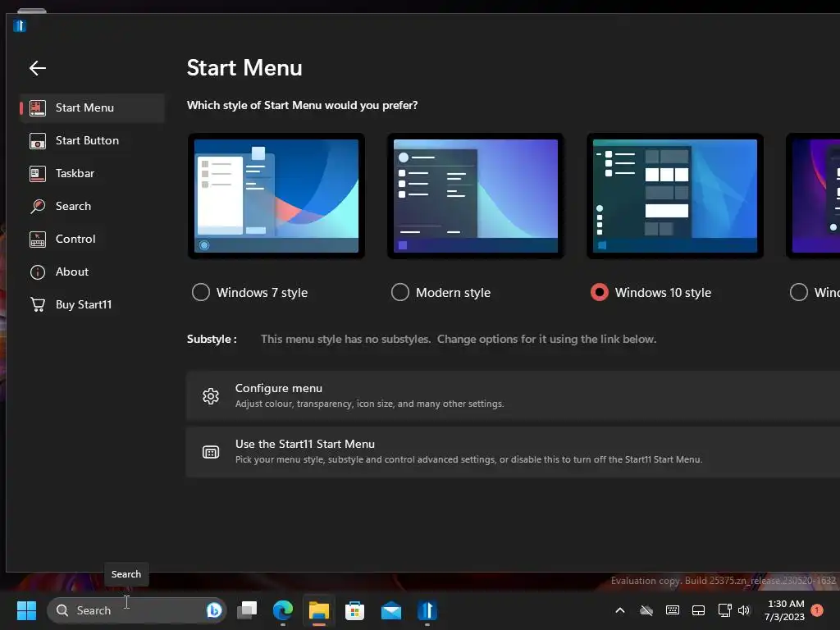The image size is (840, 630).
Task: Select the partially visible fourth style radio
Action: 799,293
